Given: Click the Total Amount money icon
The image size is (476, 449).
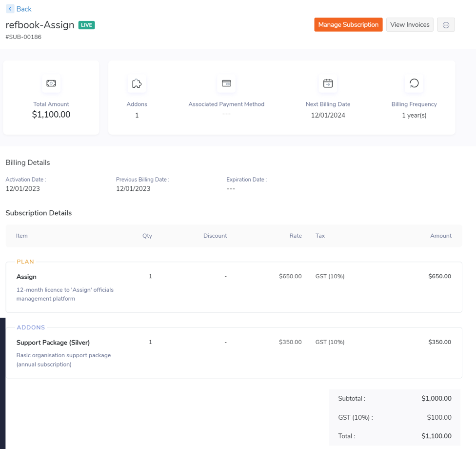Looking at the screenshot, I should (x=51, y=83).
